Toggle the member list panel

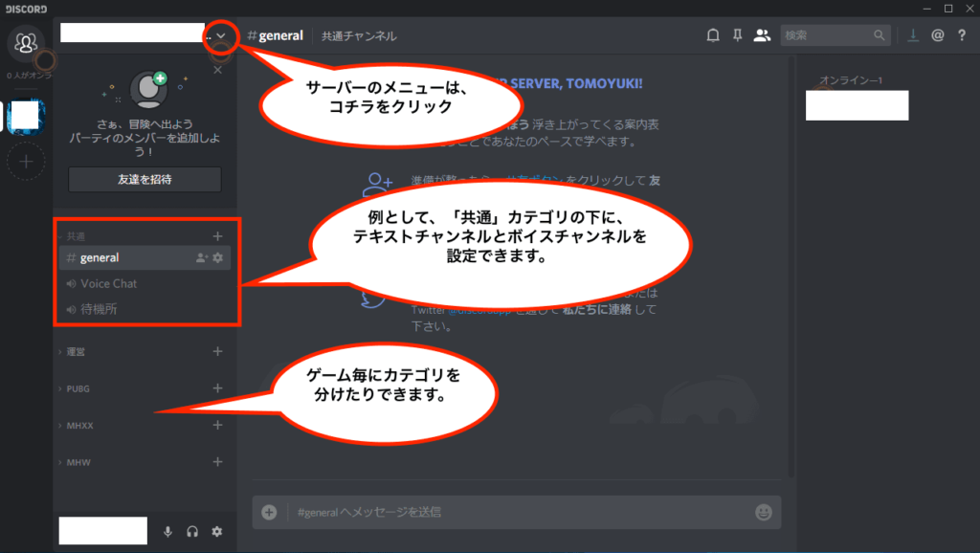click(x=762, y=35)
